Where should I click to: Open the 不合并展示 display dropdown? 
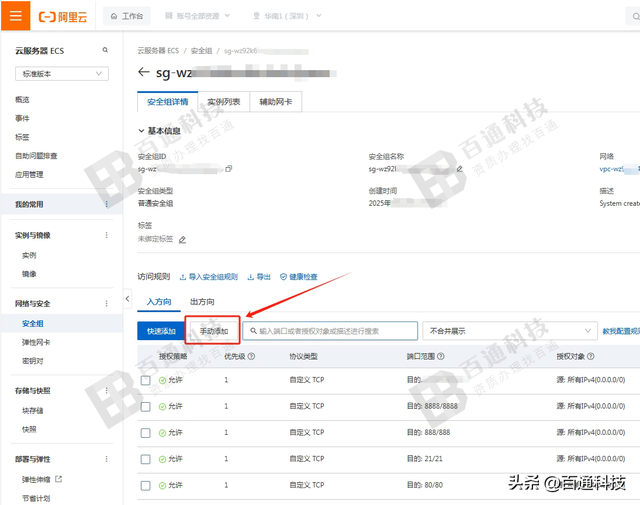pos(510,331)
